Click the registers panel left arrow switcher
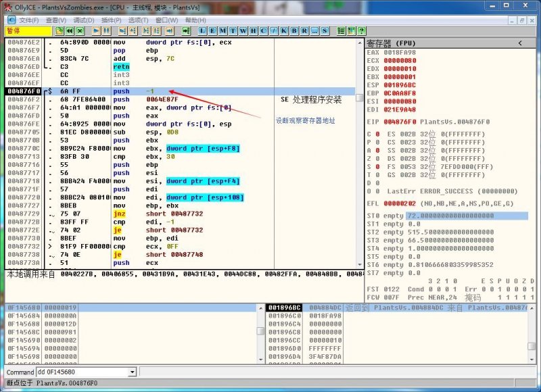The height and width of the screenshot is (392, 541). coord(520,43)
